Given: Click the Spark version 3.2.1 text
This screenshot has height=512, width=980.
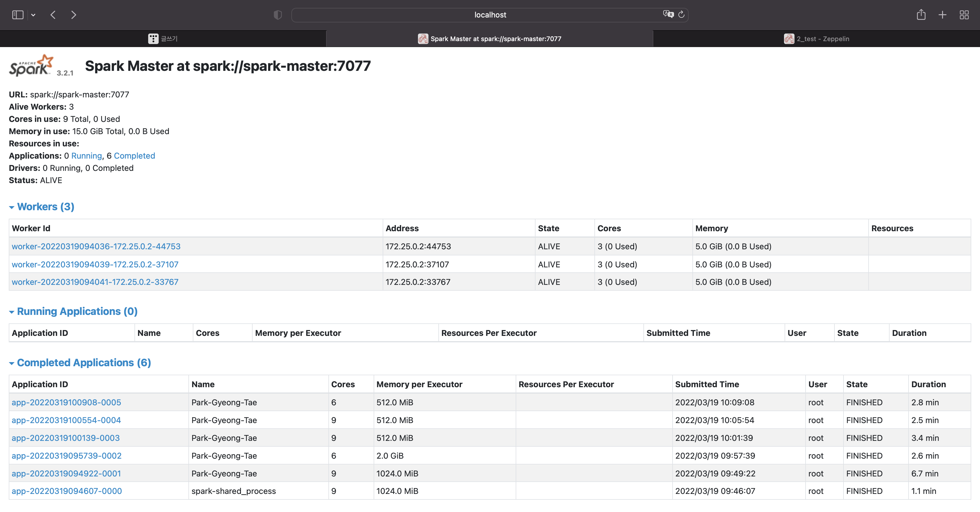Looking at the screenshot, I should pos(65,73).
